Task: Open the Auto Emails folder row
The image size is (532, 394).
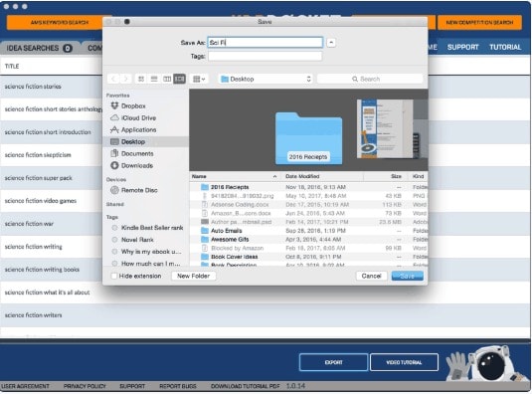Action: (308, 231)
